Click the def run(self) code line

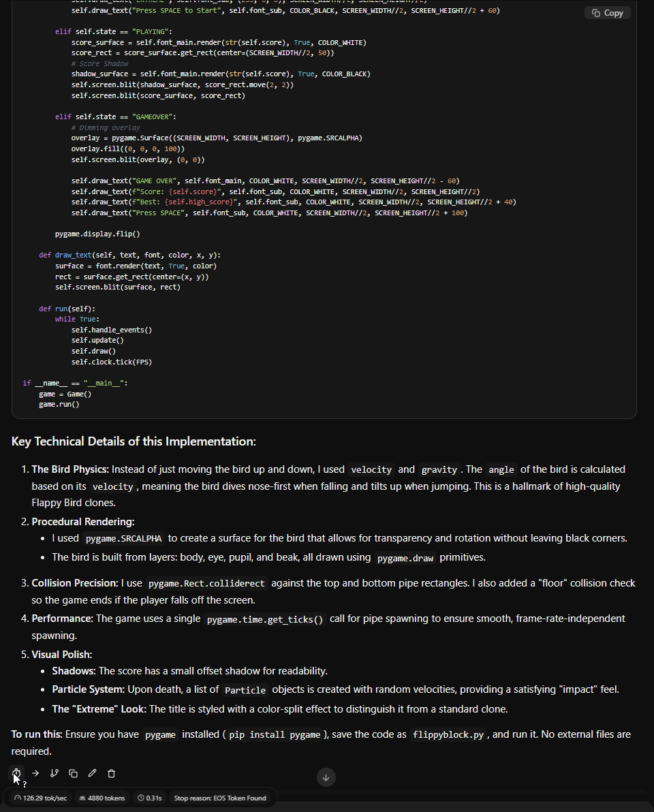(67, 309)
